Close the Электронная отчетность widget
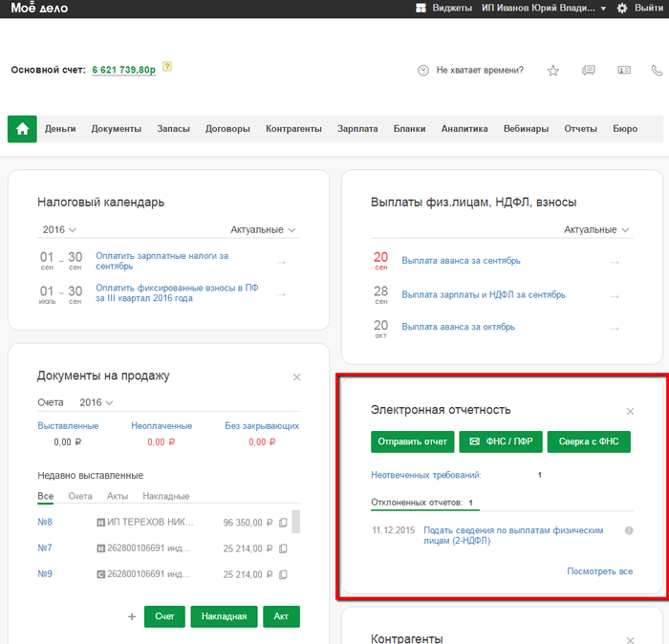Screen dimensions: 669x644 [x=630, y=412]
